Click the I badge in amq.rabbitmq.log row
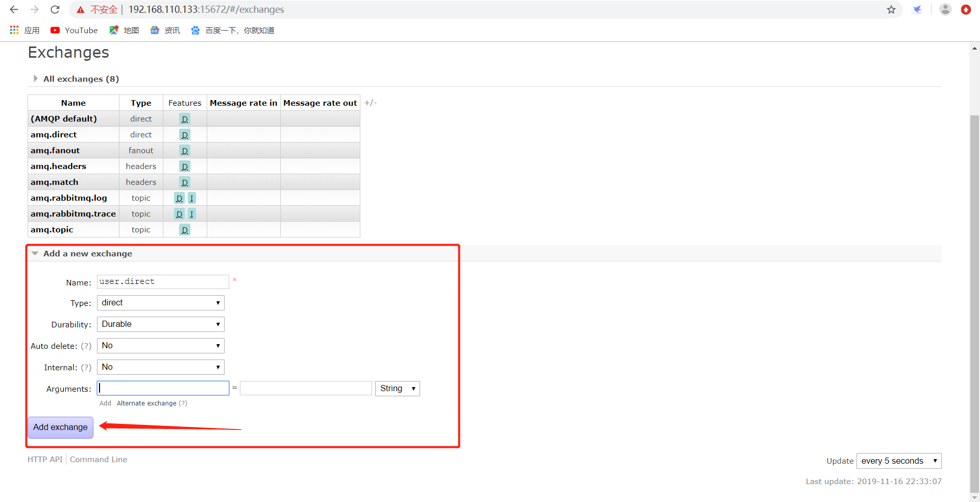Viewport: 980px width, 502px height. (191, 198)
